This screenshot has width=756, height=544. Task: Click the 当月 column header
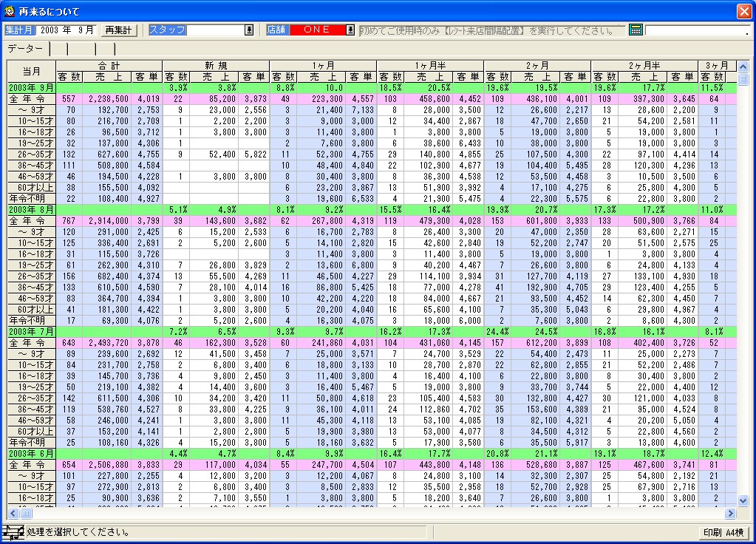[31, 72]
